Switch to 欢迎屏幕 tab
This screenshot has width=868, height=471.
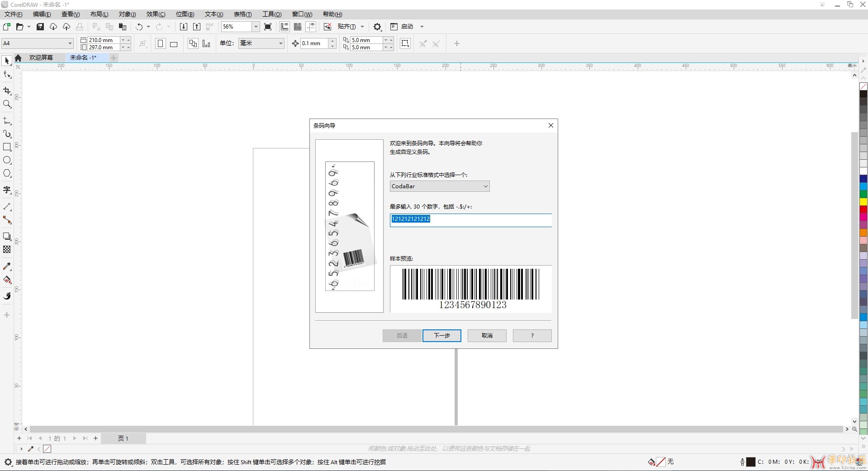click(x=41, y=57)
